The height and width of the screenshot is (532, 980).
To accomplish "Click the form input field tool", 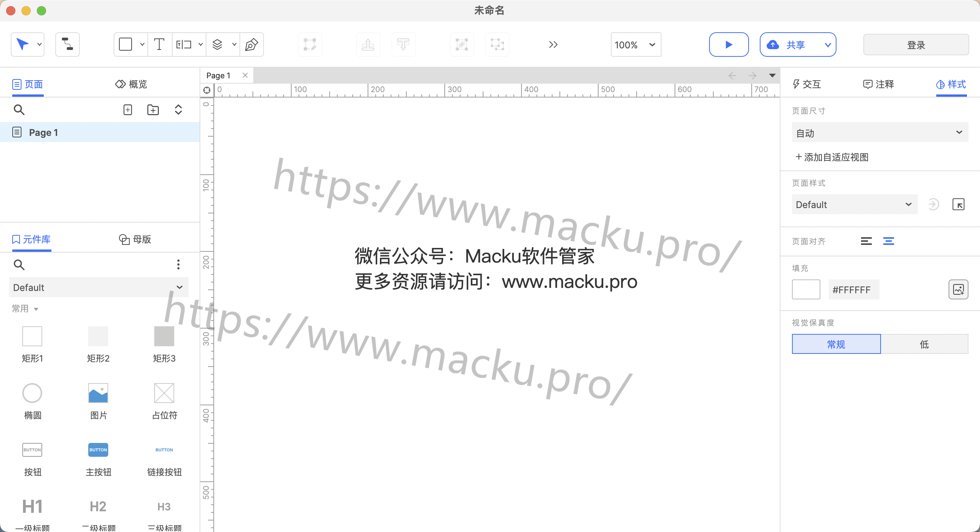I will click(x=184, y=45).
